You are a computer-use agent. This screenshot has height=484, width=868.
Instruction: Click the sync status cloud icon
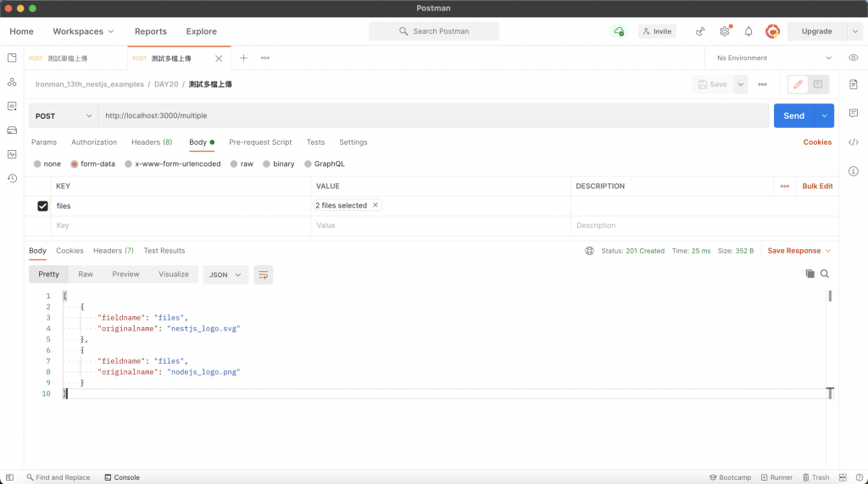coord(618,31)
